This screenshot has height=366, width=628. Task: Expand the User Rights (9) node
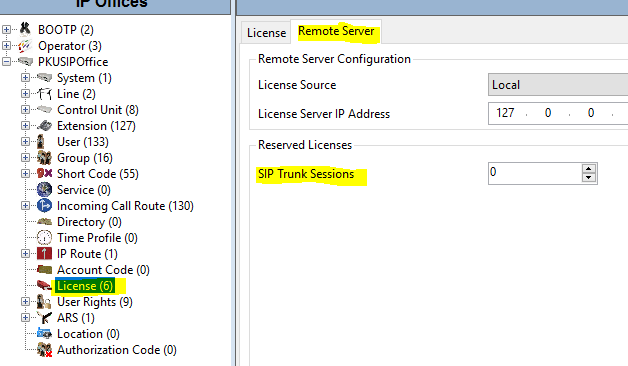coord(25,302)
